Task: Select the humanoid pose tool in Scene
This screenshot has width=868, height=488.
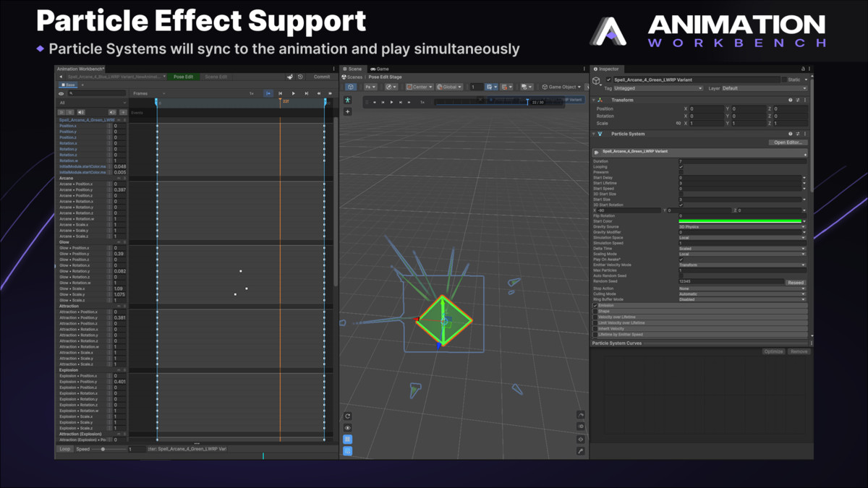Action: [x=348, y=100]
